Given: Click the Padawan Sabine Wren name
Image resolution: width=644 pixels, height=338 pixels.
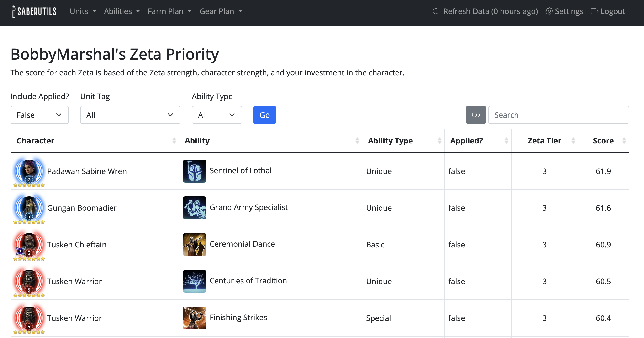Looking at the screenshot, I should (87, 171).
